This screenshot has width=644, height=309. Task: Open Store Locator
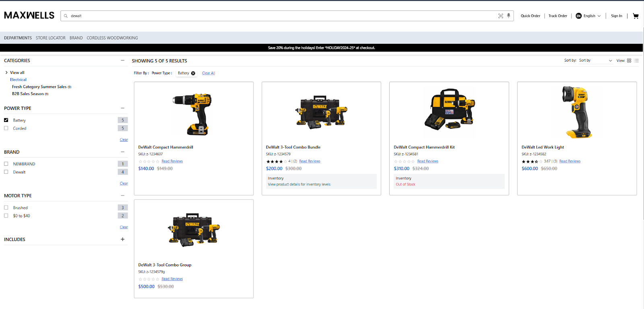50,38
